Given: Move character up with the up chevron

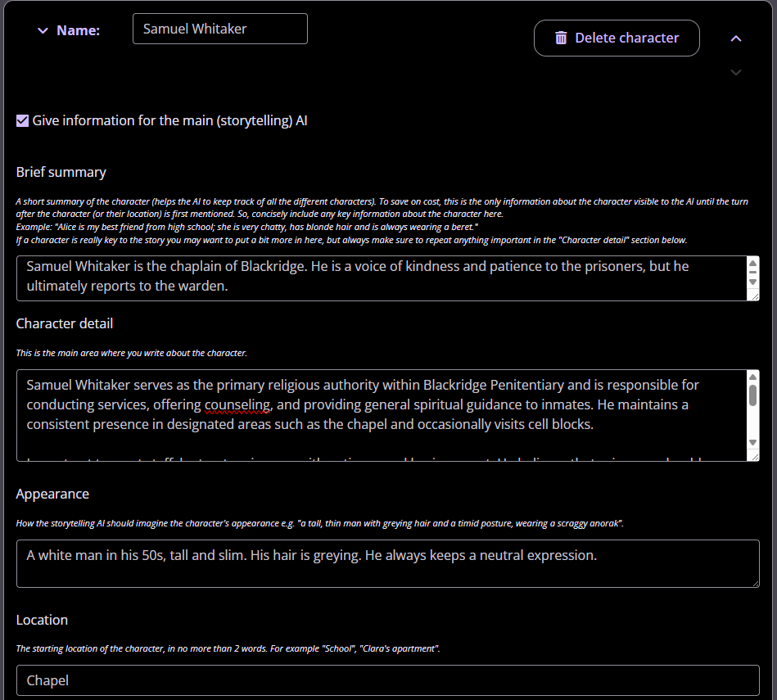Looking at the screenshot, I should click(736, 38).
